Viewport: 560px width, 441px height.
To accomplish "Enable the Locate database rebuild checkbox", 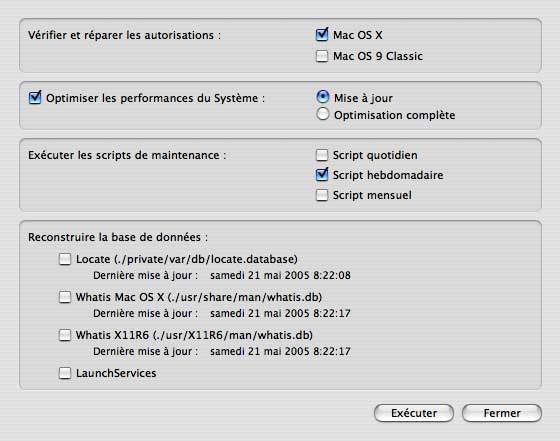I will [65, 259].
